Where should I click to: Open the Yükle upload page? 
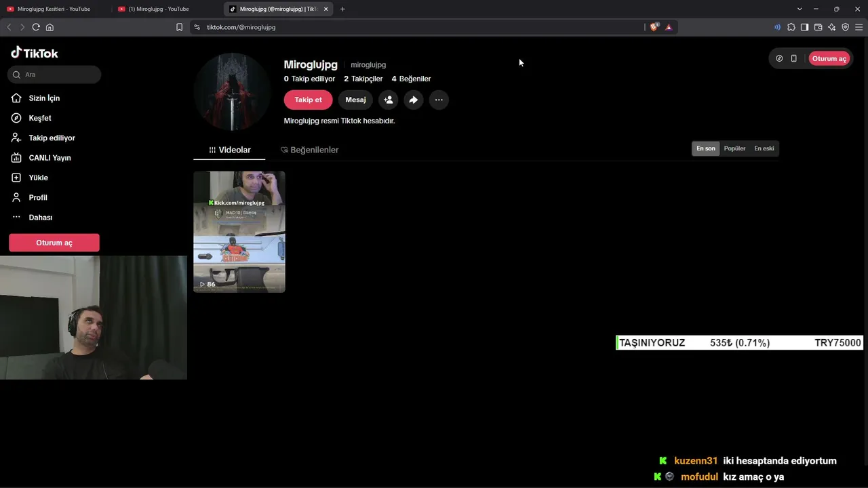click(38, 178)
